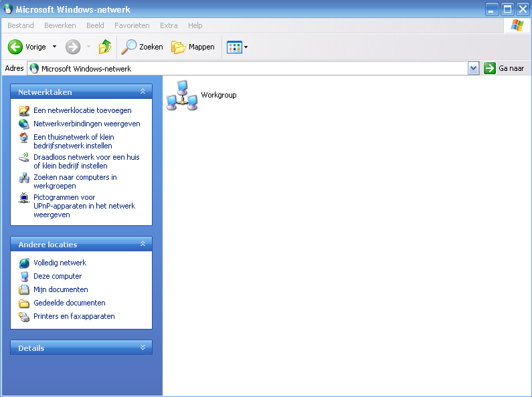Click the house icon for thuisnetwerk setup
This screenshot has height=397, width=532.
coord(23,138)
